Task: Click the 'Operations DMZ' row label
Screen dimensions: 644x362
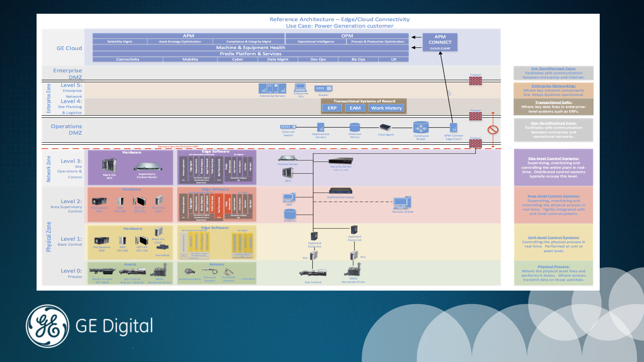Action: pos(66,129)
